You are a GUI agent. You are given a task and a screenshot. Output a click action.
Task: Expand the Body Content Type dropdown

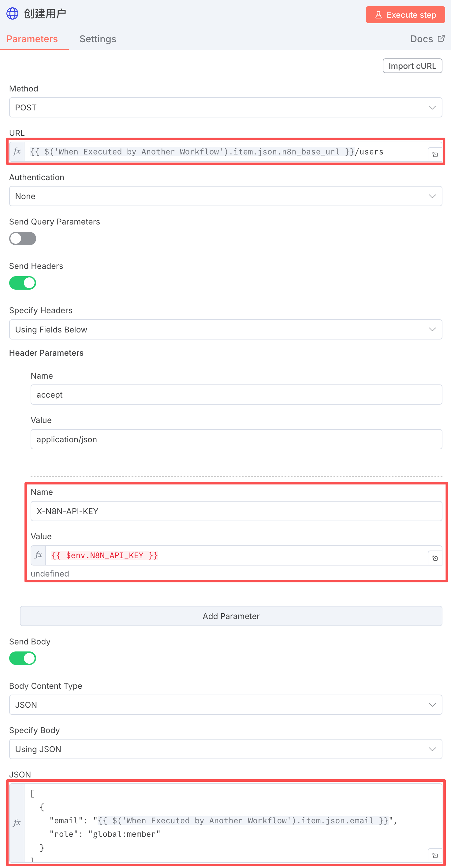[225, 705]
